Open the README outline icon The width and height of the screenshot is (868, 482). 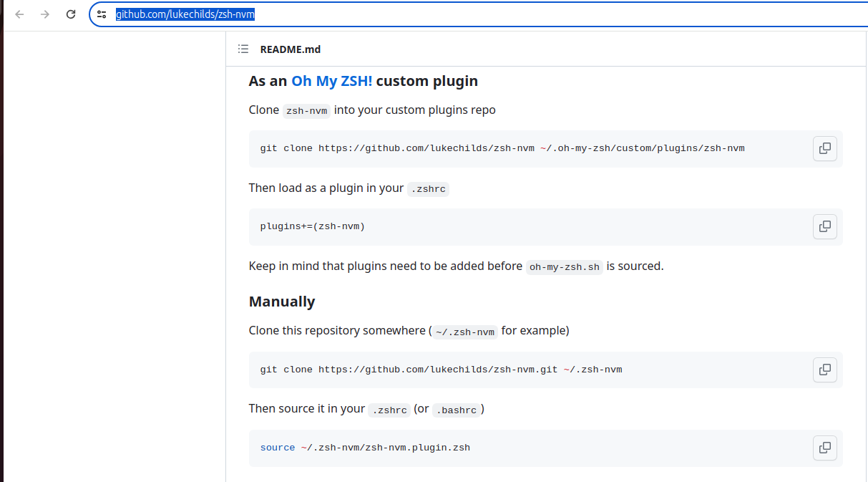[x=243, y=49]
